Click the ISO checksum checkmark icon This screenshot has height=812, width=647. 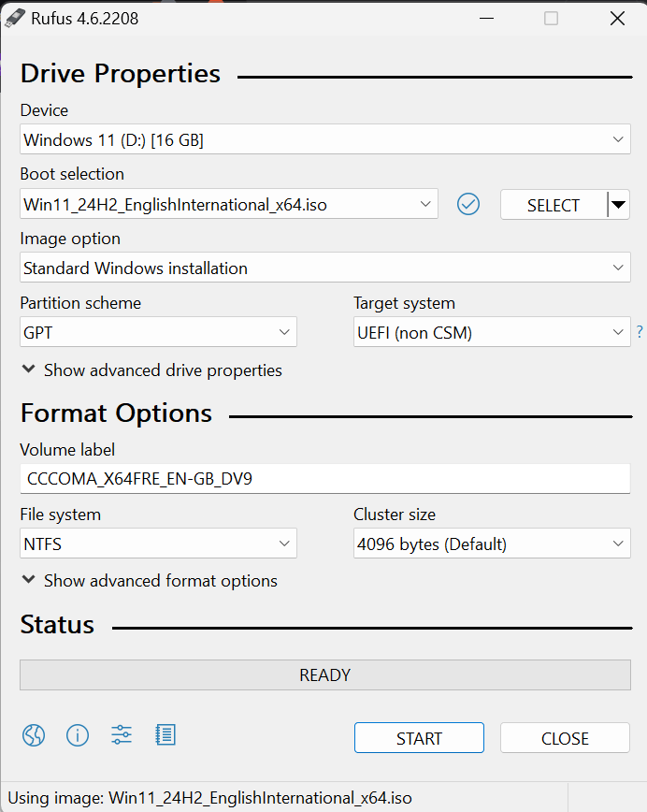click(x=468, y=204)
